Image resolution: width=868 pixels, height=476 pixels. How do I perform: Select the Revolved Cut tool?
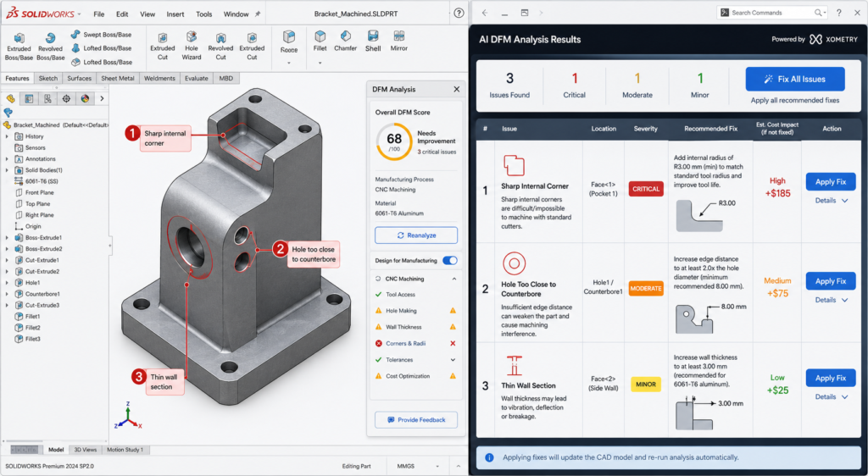(220, 46)
